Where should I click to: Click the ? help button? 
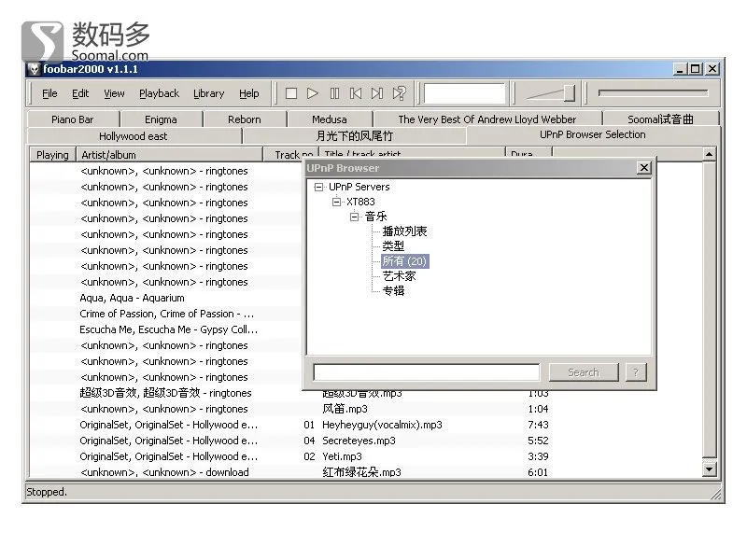636,372
